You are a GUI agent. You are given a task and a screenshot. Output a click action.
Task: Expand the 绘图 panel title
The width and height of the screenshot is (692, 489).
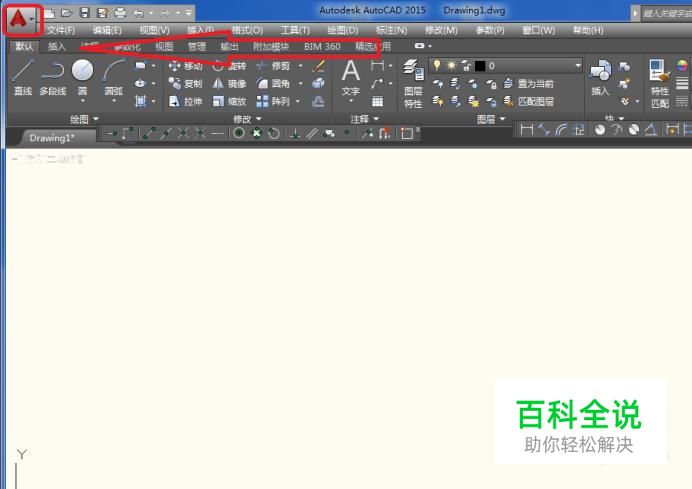point(84,119)
